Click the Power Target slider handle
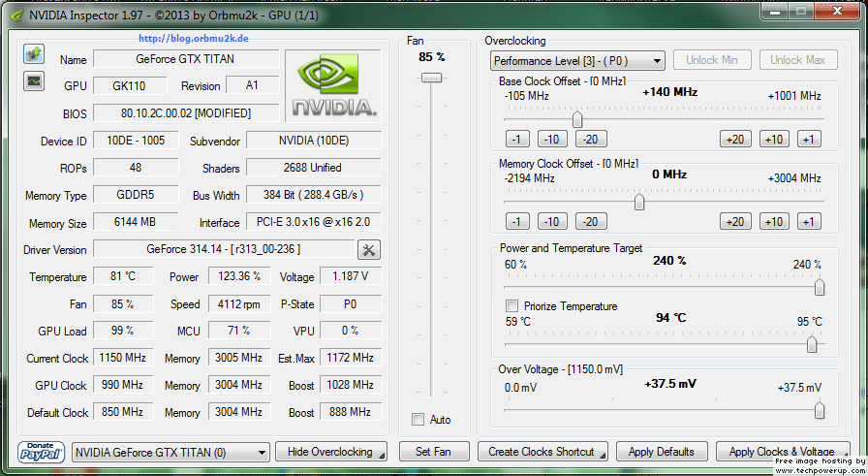Viewport: 868px width, 476px height. 820,287
